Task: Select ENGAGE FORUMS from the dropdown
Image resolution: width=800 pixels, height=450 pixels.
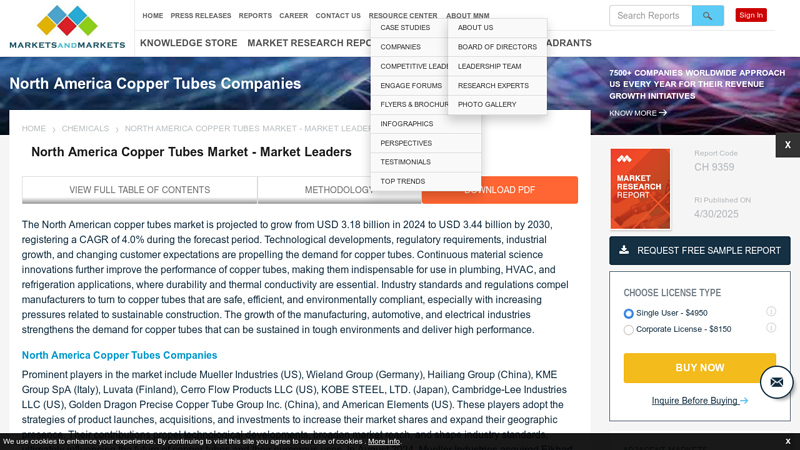Action: pos(409,86)
